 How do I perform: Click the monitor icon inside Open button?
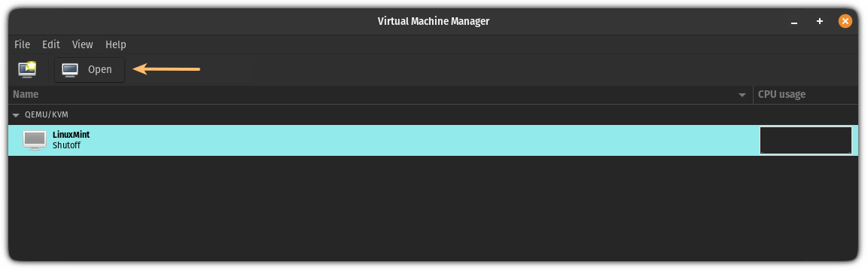[x=70, y=70]
